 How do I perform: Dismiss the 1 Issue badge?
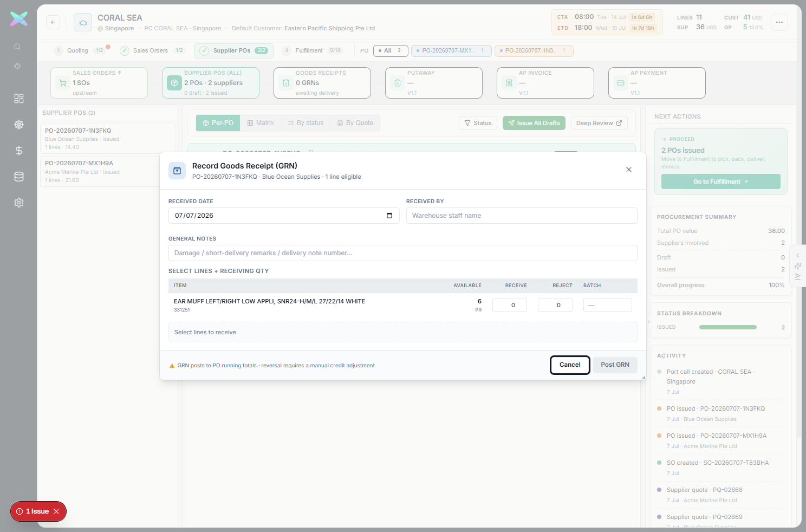[x=56, y=511]
